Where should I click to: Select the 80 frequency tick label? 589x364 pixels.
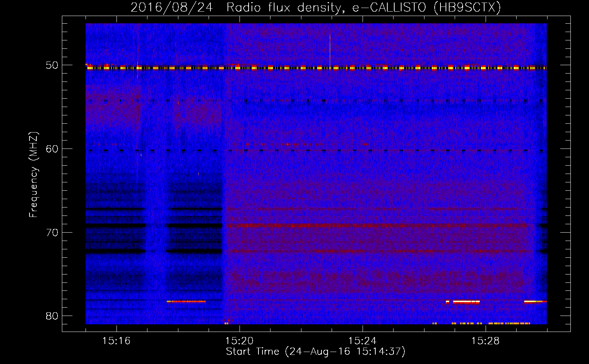[x=52, y=316]
